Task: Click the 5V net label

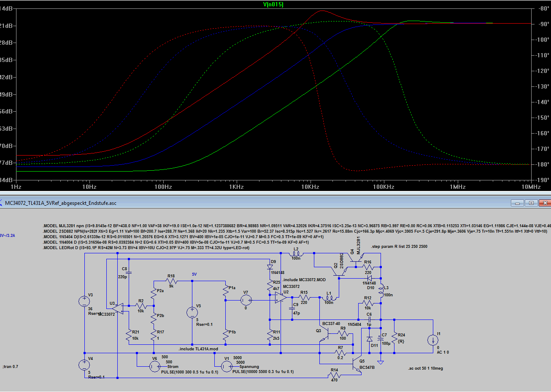Action: [x=194, y=274]
